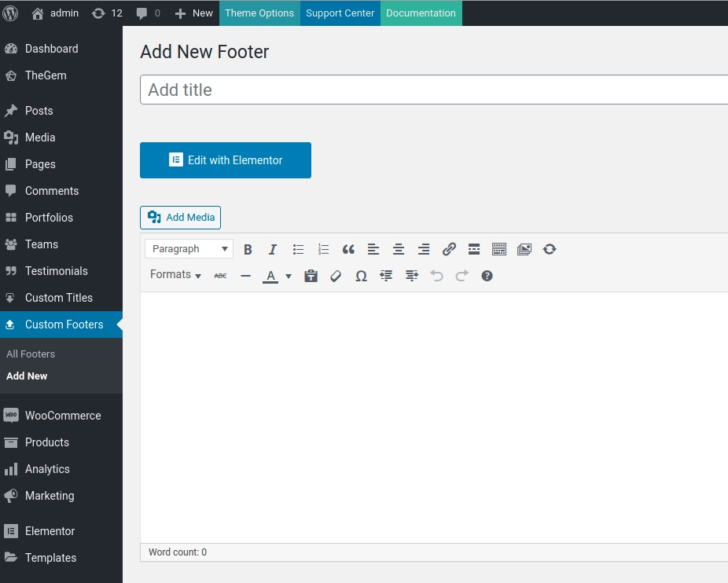Click the Add Media button
The width and height of the screenshot is (728, 583).
(180, 218)
